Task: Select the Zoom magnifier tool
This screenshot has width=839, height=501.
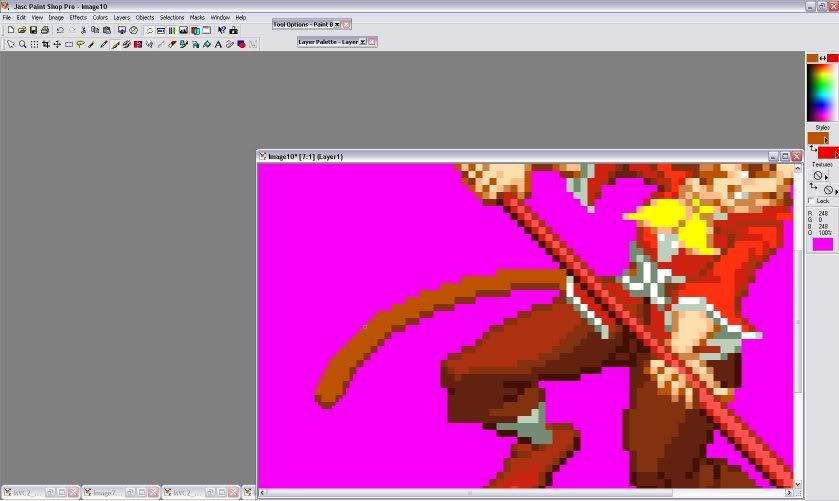Action: coord(22,44)
